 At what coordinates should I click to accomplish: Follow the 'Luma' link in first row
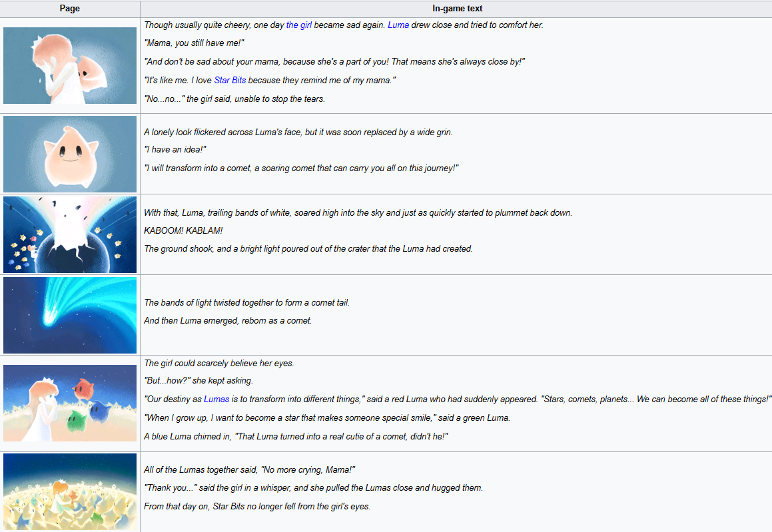click(x=398, y=25)
